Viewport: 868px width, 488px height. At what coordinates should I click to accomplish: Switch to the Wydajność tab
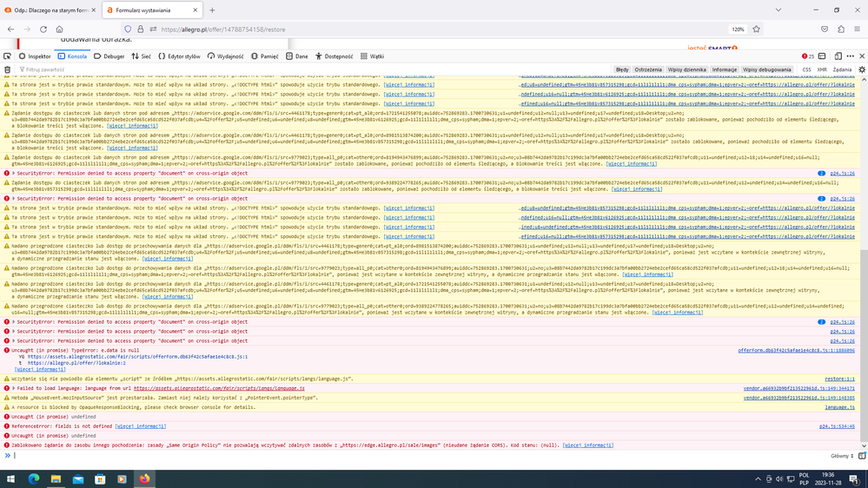[225, 56]
